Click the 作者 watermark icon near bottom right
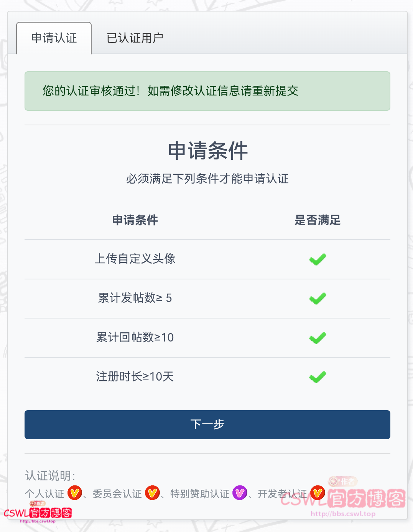413x532 pixels. point(343,480)
